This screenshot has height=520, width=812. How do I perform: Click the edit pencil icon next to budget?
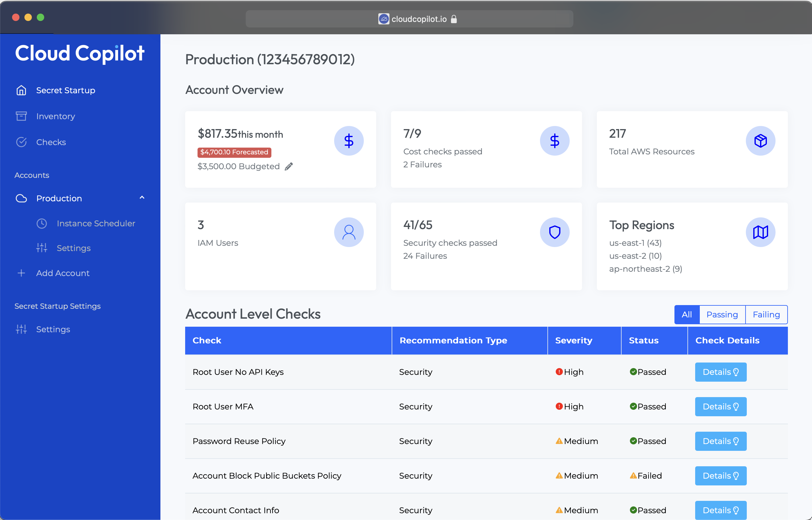[x=288, y=167]
